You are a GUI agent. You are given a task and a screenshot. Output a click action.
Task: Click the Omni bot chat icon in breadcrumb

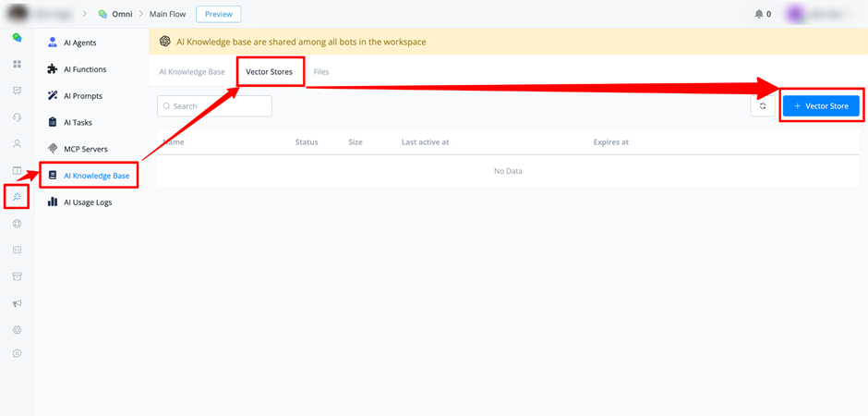[102, 15]
